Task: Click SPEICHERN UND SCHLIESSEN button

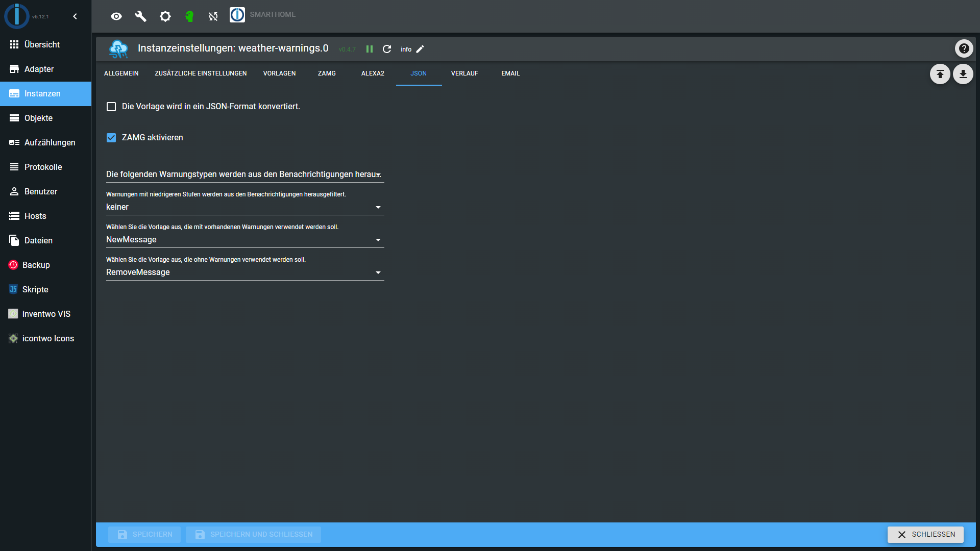Action: pos(253,534)
